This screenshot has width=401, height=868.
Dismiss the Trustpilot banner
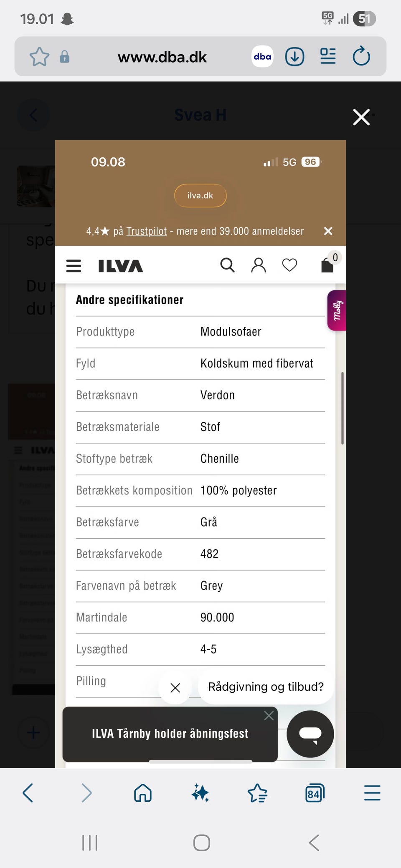328,231
